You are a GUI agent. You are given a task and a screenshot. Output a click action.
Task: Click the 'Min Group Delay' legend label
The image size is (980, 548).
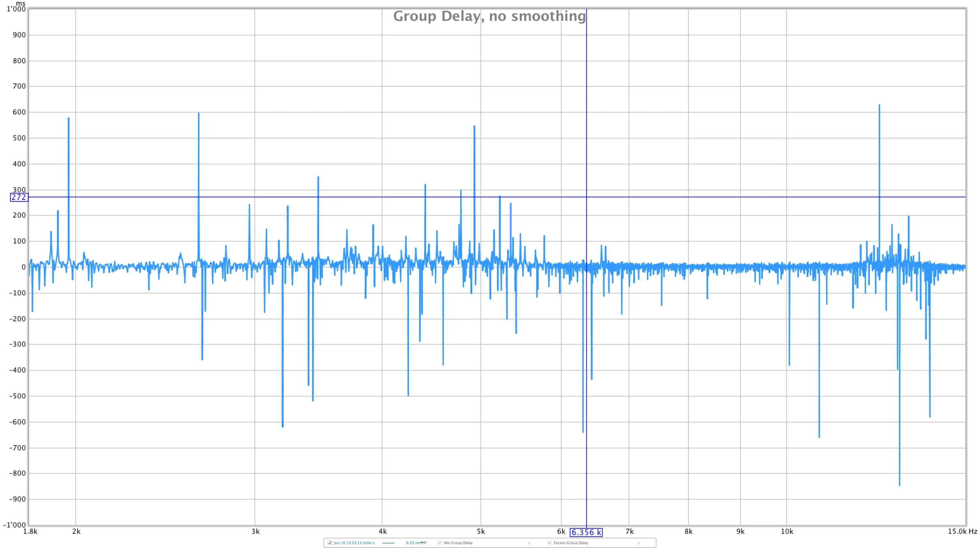point(458,543)
